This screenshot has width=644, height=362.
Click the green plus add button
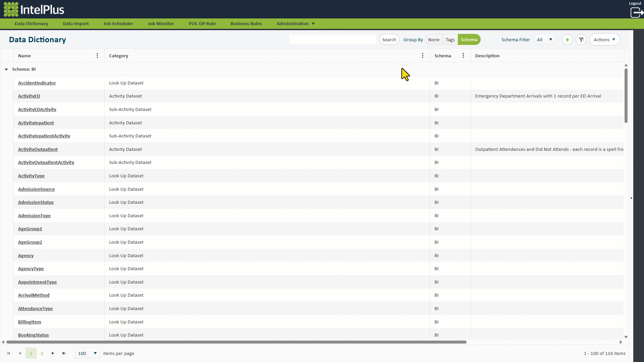[x=567, y=40]
